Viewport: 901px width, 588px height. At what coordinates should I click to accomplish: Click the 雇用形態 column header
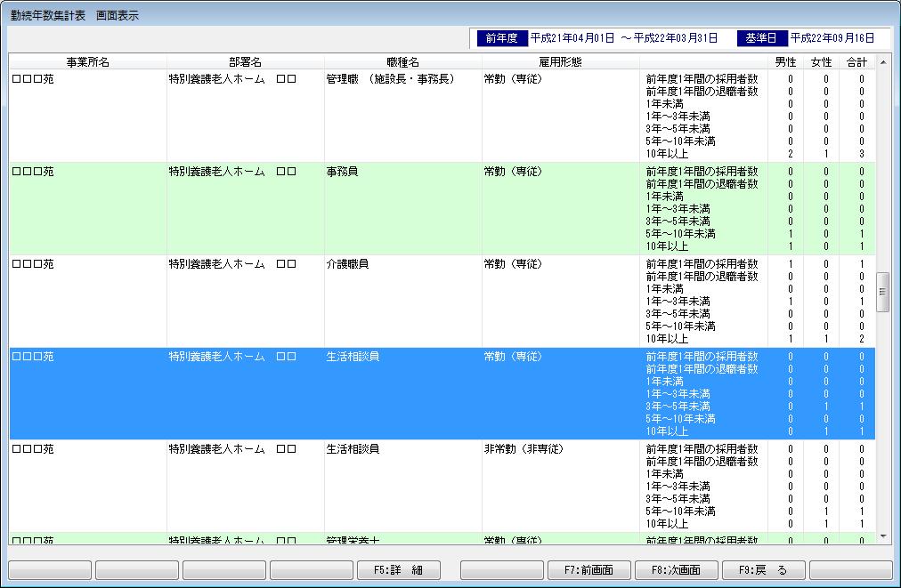point(561,62)
